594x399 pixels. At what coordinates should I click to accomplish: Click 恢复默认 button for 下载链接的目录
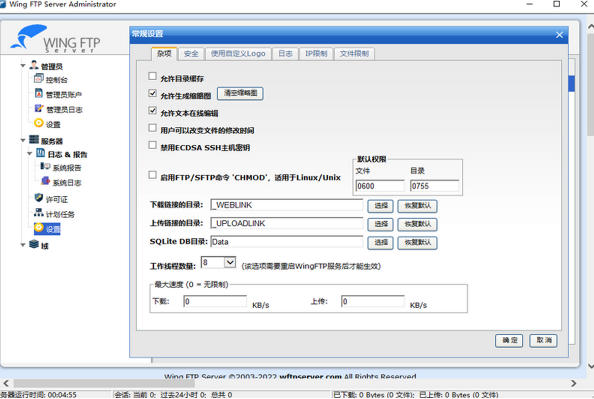coord(417,206)
